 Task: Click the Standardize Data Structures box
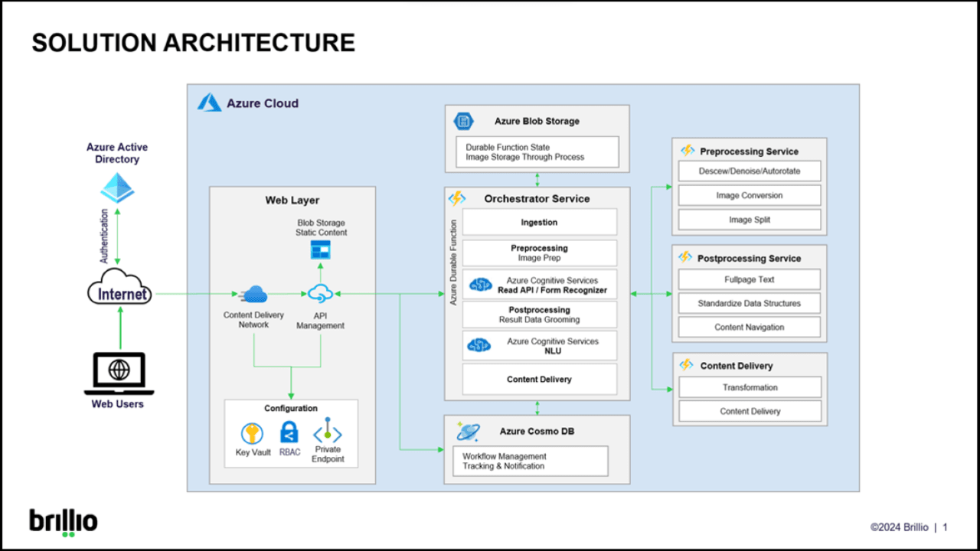pos(750,303)
